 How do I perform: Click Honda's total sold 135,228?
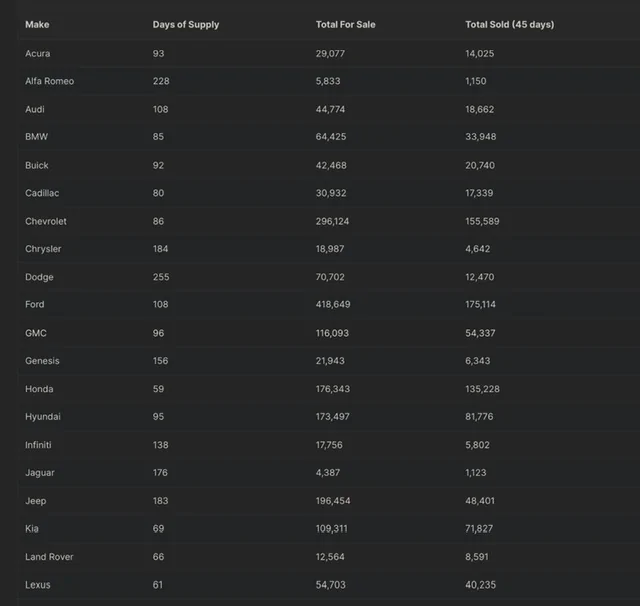pos(482,389)
